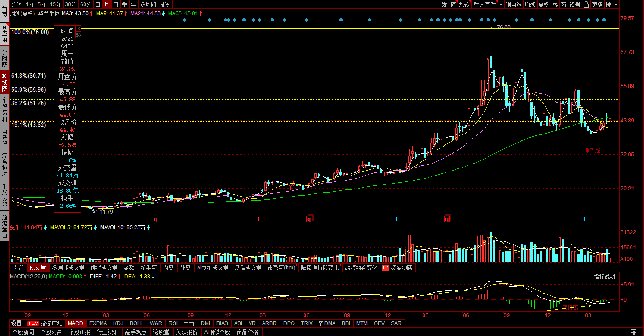644x336 pixels.
Task: Select BOLL indicator tab
Action: pos(136,323)
